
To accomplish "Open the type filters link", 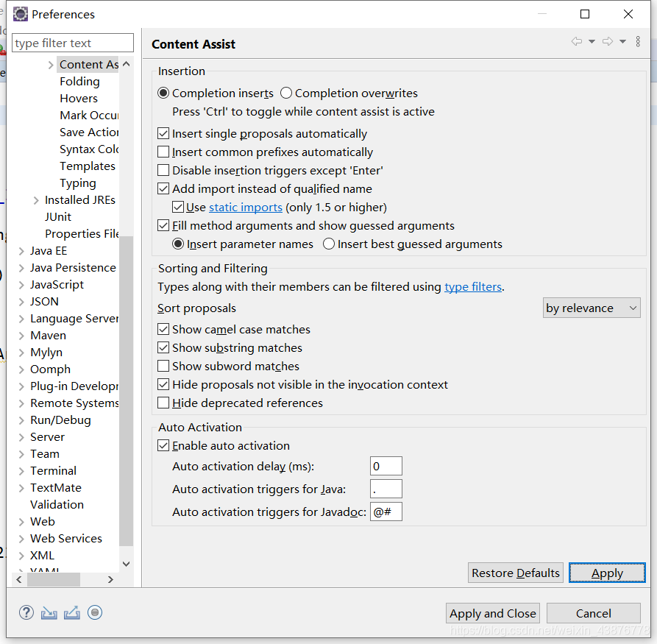I will [472, 287].
